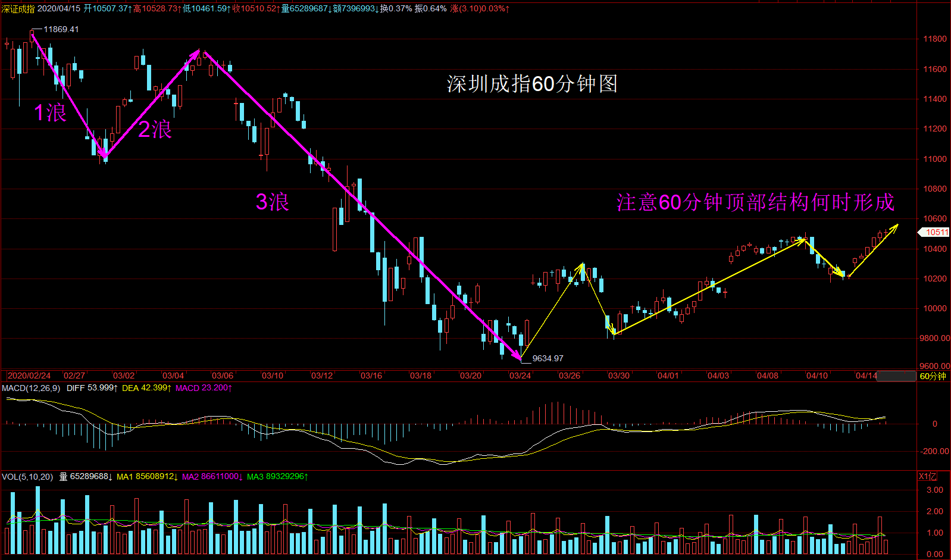Click the 11000 price axis label
This screenshot has width=951, height=560.
[x=935, y=159]
